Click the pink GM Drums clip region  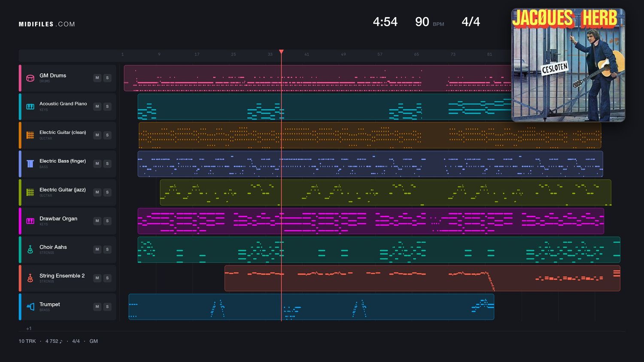coord(318,78)
